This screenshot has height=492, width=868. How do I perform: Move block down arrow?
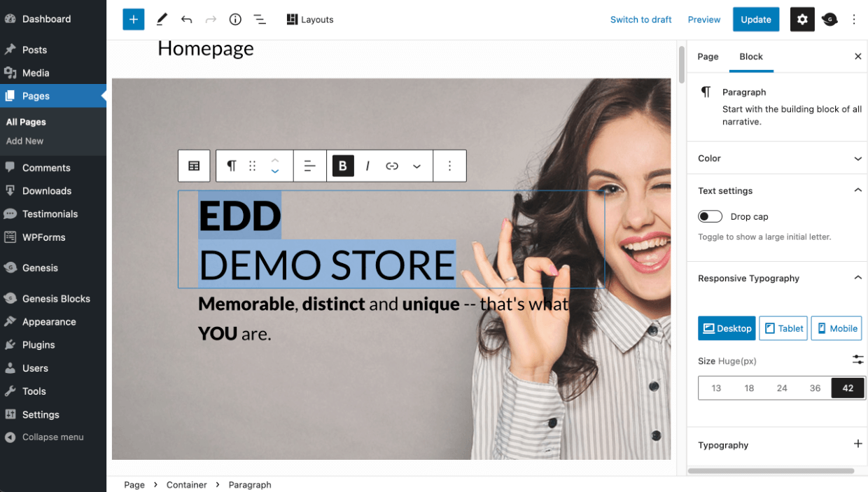pos(275,171)
